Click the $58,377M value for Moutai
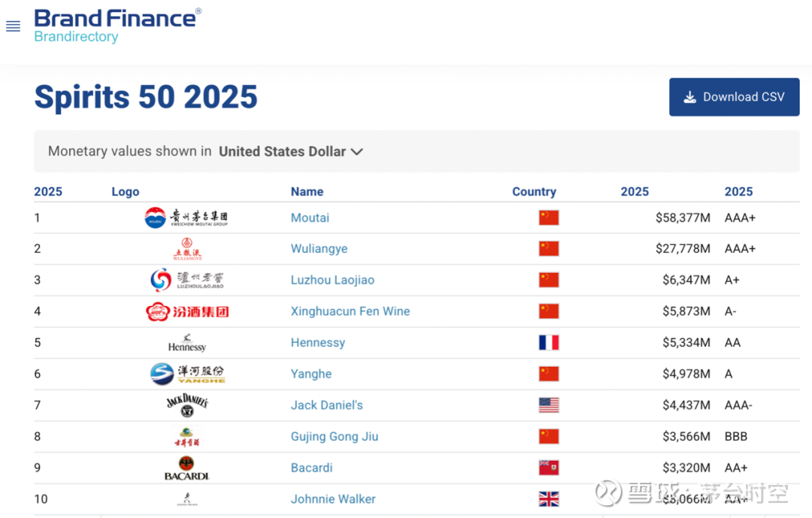Screen dimensions: 812x518 click(x=683, y=217)
